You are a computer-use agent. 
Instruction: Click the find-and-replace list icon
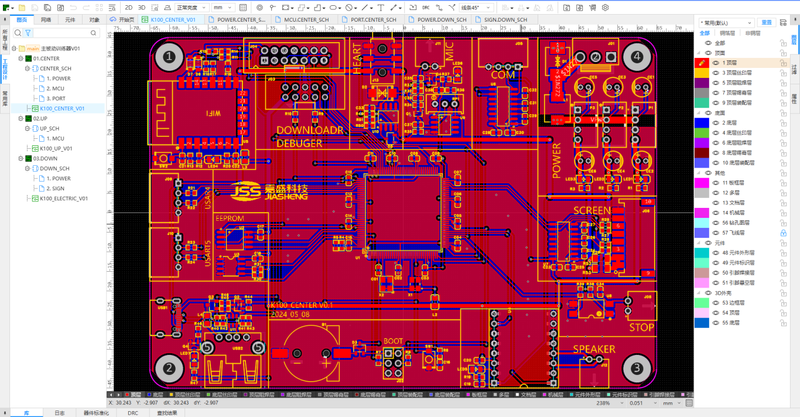coord(112,8)
